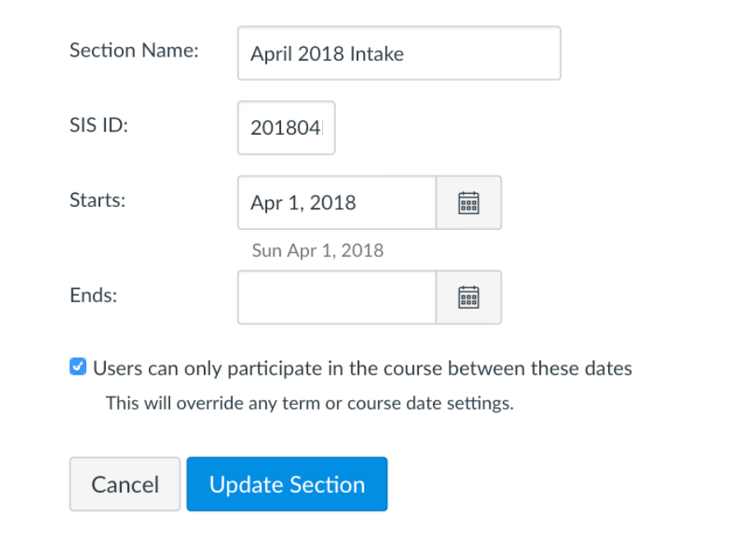Toggle participation date restriction checkbox
Viewport: 756px width, 542px height.
pyautogui.click(x=77, y=366)
